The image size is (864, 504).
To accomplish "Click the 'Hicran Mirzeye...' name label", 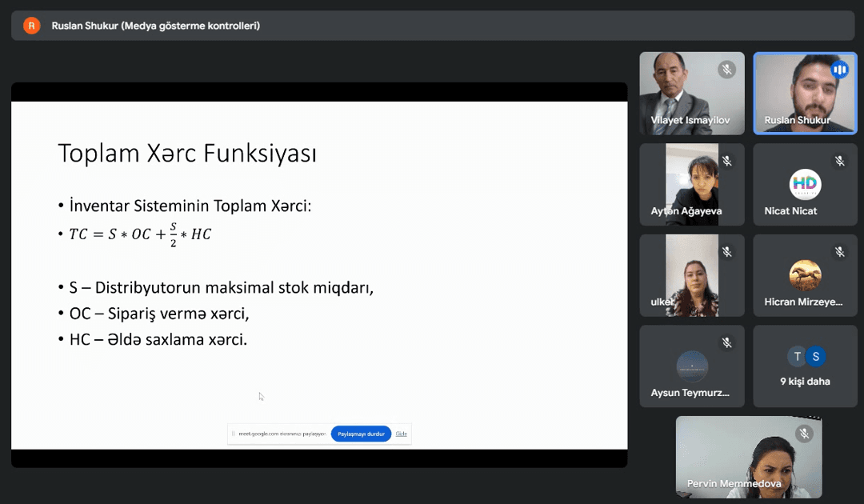I will coord(803,302).
